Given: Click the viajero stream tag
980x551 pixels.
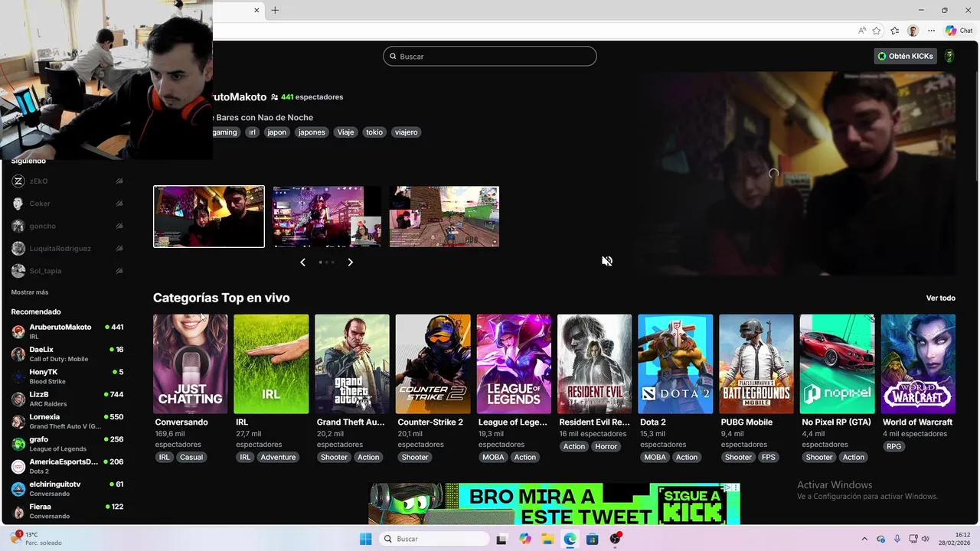Looking at the screenshot, I should point(407,132).
